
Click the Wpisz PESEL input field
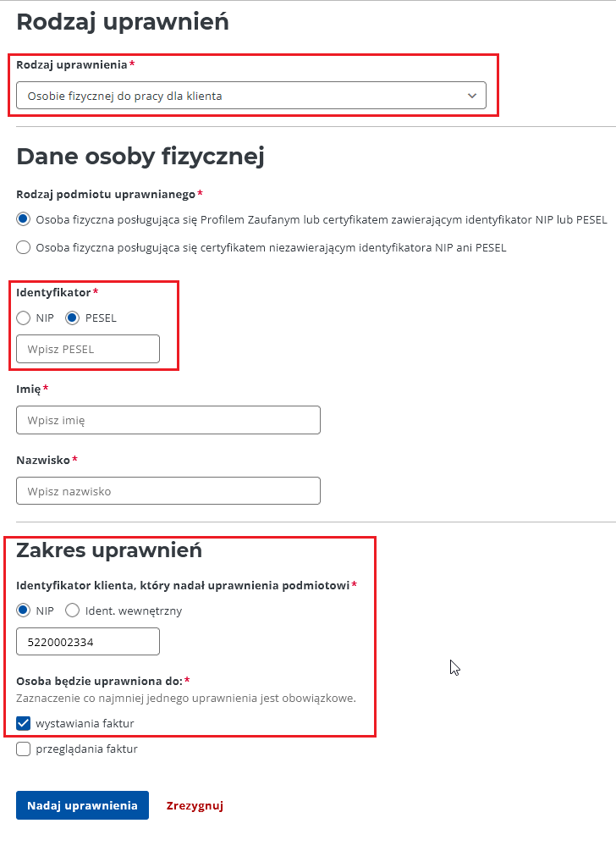pos(88,349)
